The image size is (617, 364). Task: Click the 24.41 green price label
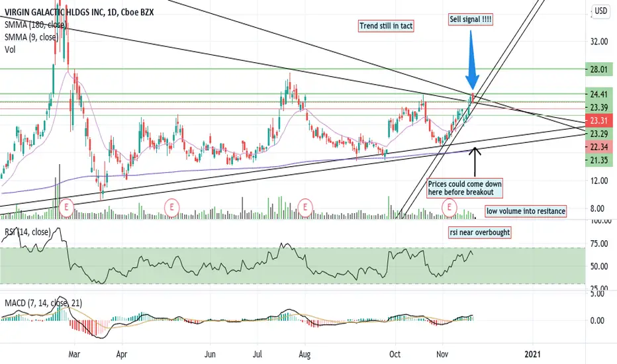pos(599,95)
